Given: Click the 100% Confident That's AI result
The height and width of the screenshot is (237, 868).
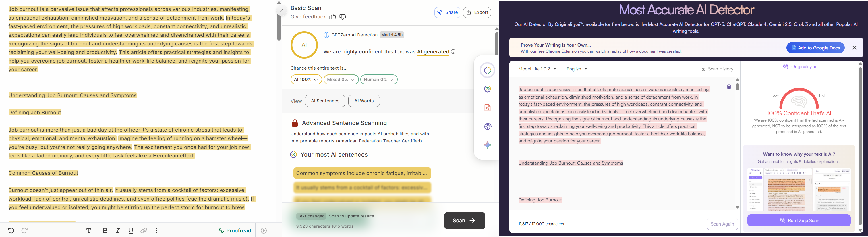Looking at the screenshot, I should (799, 113).
